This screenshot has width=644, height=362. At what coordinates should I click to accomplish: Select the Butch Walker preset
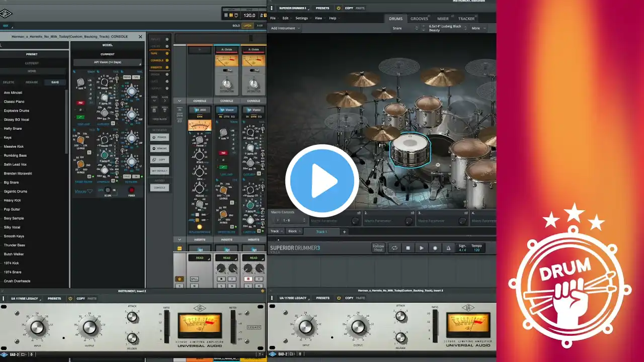point(14,254)
